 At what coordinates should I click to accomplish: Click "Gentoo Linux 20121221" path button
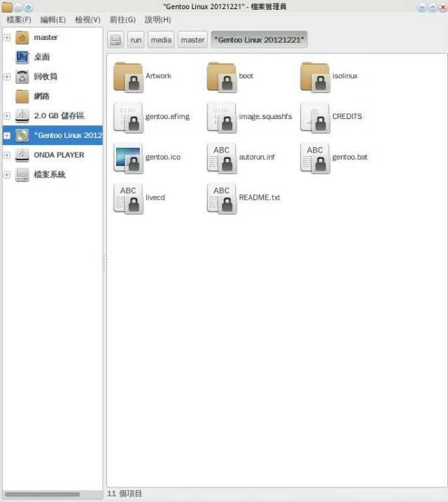[259, 40]
